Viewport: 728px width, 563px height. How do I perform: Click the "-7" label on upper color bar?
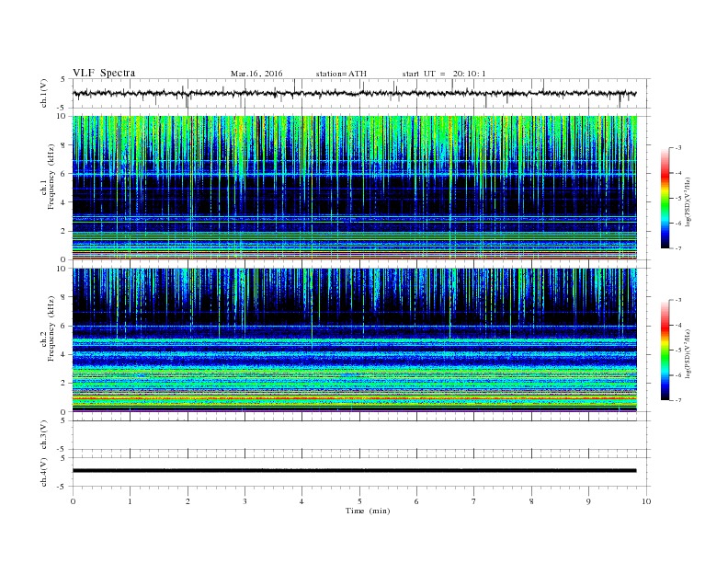coord(678,248)
